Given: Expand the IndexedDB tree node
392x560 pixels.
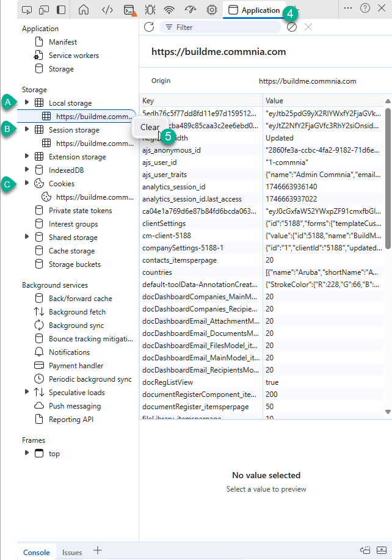Looking at the screenshot, I should point(27,170).
